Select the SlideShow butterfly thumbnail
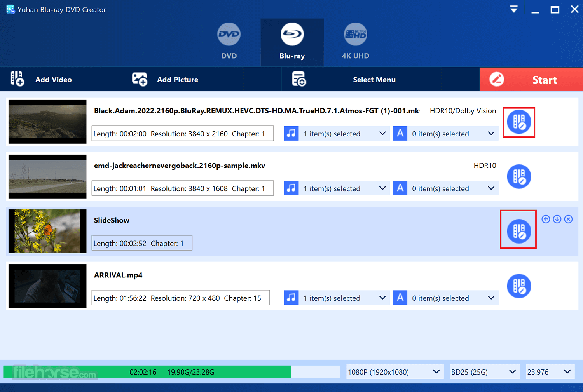Screen dimensions: 583x392 (x=47, y=231)
